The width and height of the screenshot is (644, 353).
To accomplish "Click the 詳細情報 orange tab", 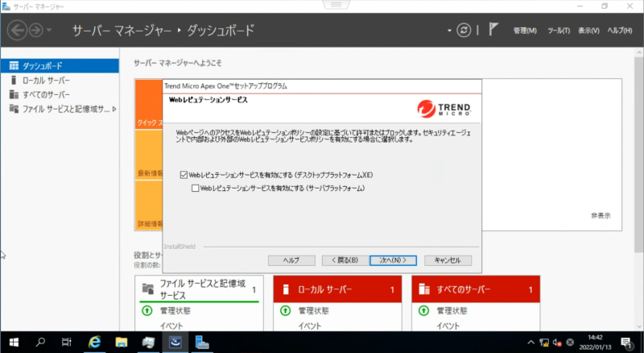I will (x=149, y=206).
